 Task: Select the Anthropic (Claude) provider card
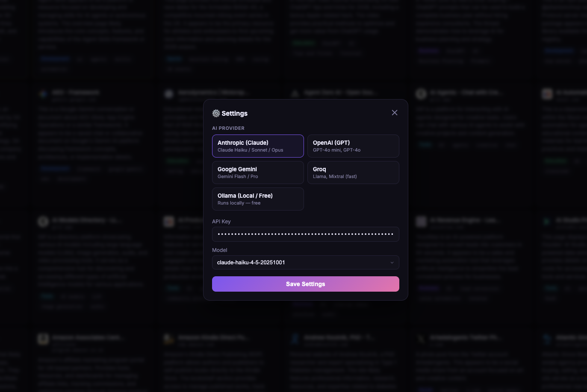point(258,146)
